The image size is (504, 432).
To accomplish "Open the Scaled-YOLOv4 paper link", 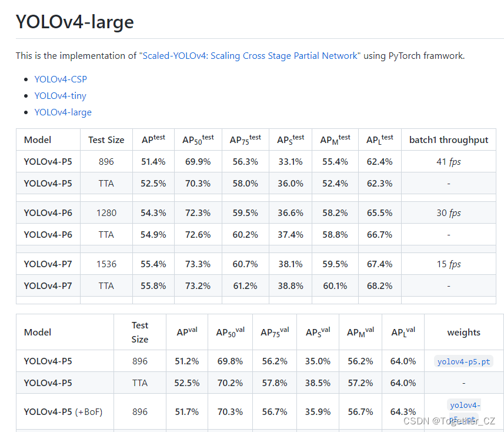I will (246, 55).
